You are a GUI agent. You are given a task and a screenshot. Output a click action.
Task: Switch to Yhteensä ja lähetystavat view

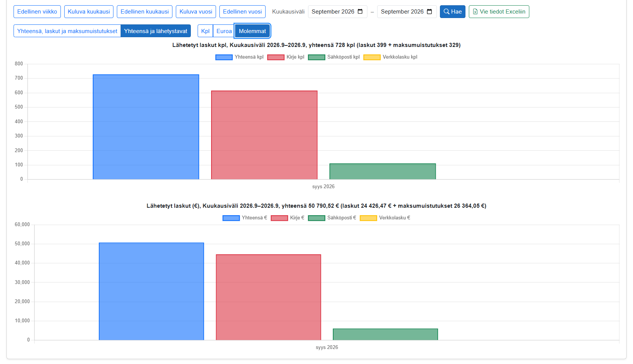pos(156,31)
